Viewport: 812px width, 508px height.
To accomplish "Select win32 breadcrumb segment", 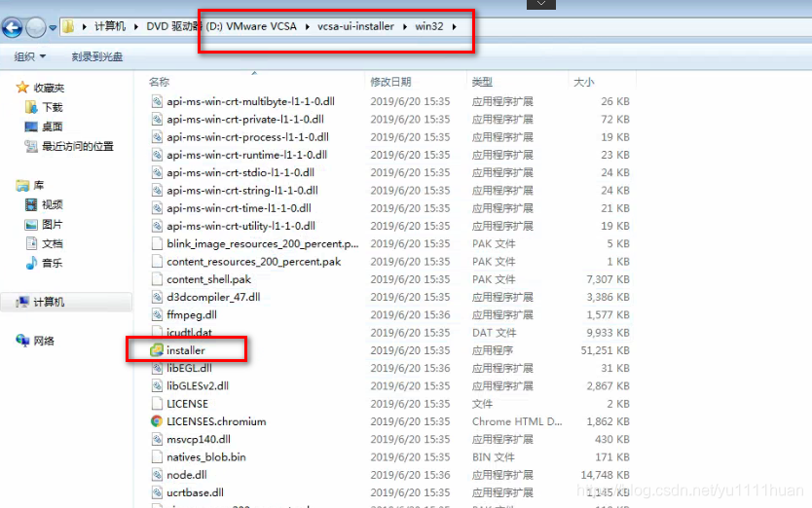I will (x=429, y=26).
